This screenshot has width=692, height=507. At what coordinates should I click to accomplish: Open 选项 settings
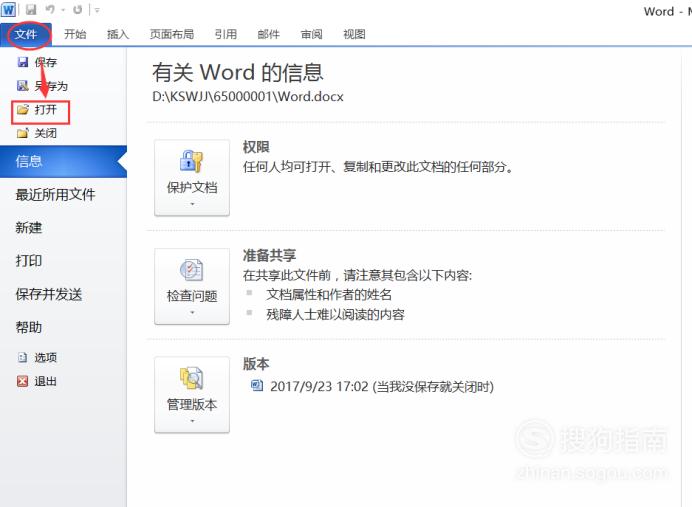click(x=45, y=357)
